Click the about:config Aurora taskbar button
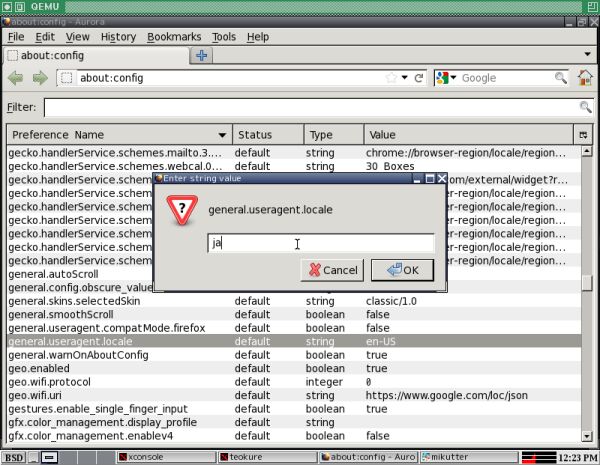The image size is (600, 465). pos(368,457)
